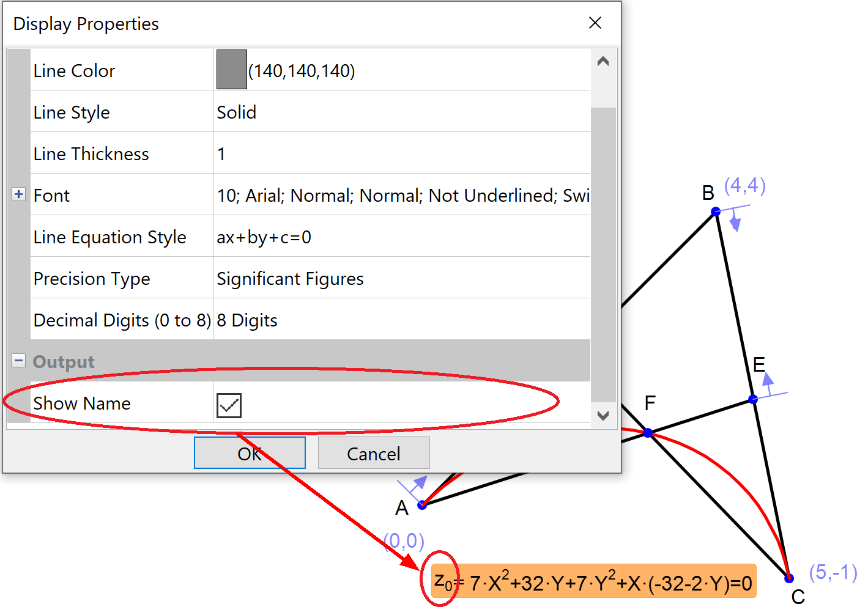Select the blue point E on the segment
868x615 pixels.
[x=753, y=399]
